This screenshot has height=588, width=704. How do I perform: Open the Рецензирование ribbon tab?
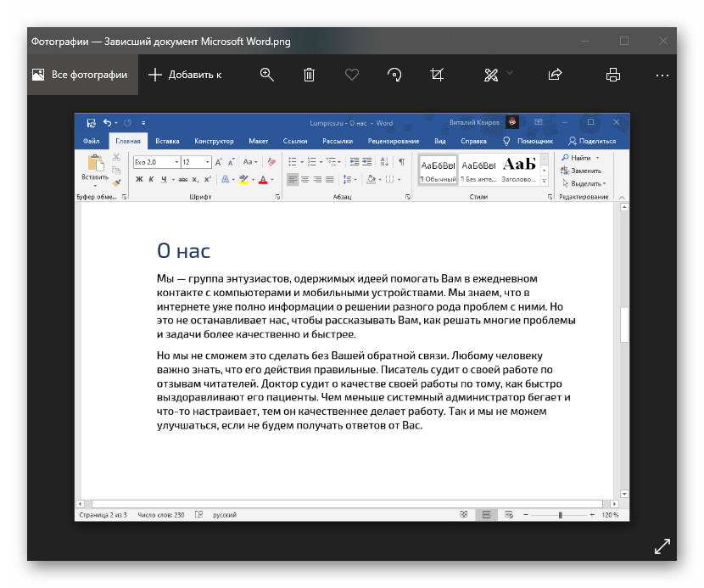394,141
